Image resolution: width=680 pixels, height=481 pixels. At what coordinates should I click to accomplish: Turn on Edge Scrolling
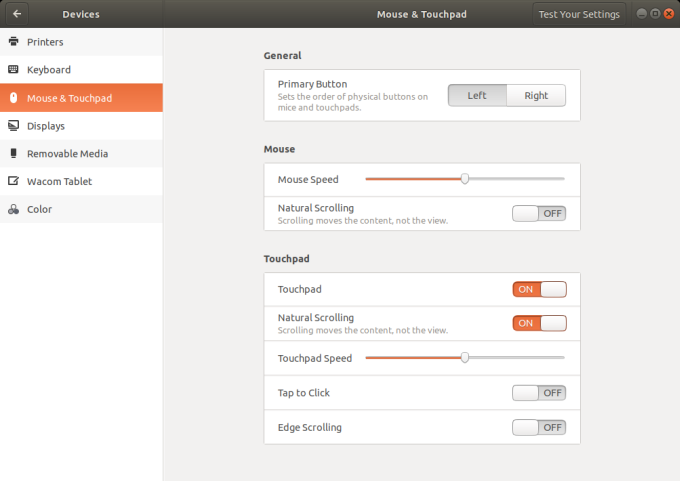click(539, 427)
